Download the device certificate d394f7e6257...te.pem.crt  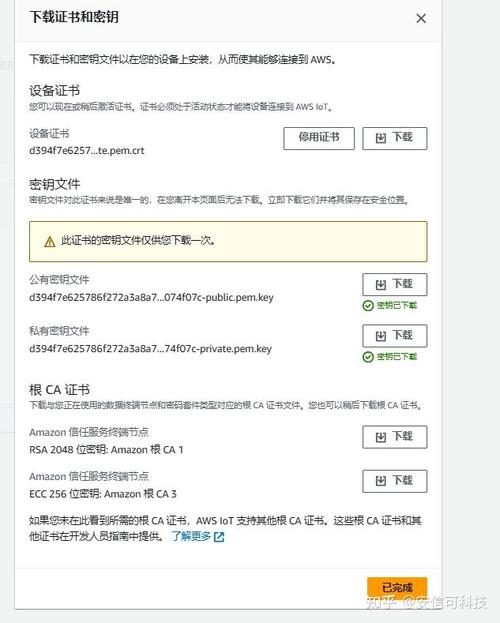(x=395, y=138)
